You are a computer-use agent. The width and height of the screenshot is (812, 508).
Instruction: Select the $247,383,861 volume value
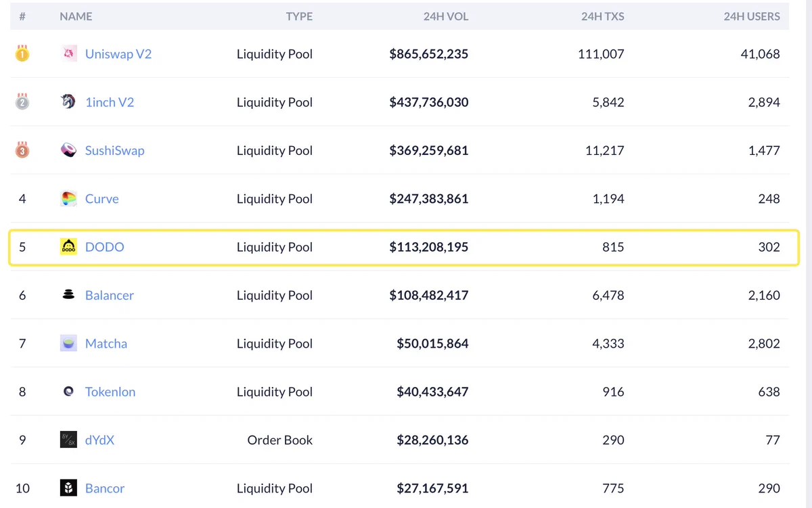coord(429,199)
